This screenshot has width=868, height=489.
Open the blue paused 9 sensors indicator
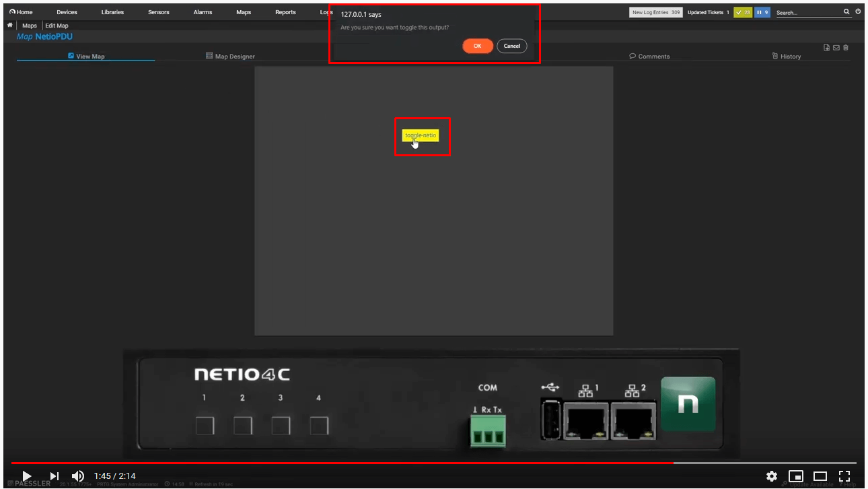pyautogui.click(x=762, y=12)
